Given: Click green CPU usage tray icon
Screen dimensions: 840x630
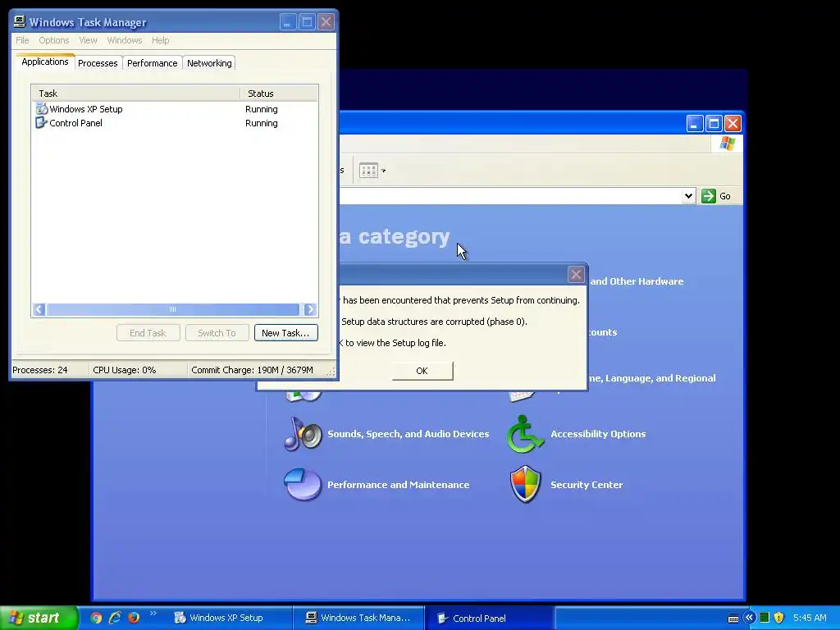Looking at the screenshot, I should (765, 618).
